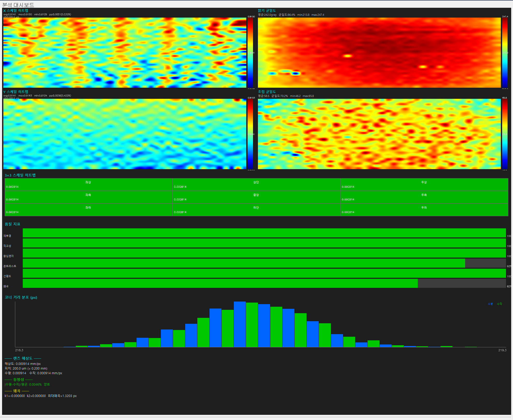Click the X scale heatmap image
This screenshot has height=420, width=513.
click(125, 52)
